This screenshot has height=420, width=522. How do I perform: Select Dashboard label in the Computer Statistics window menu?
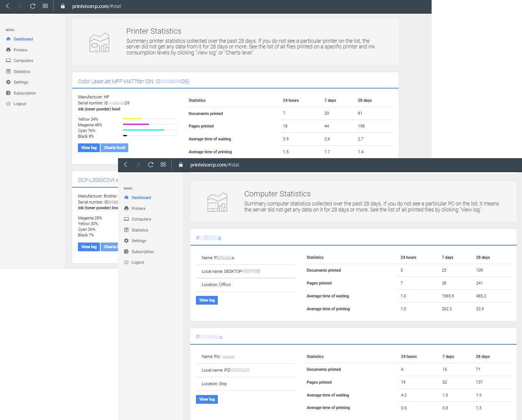tap(141, 198)
